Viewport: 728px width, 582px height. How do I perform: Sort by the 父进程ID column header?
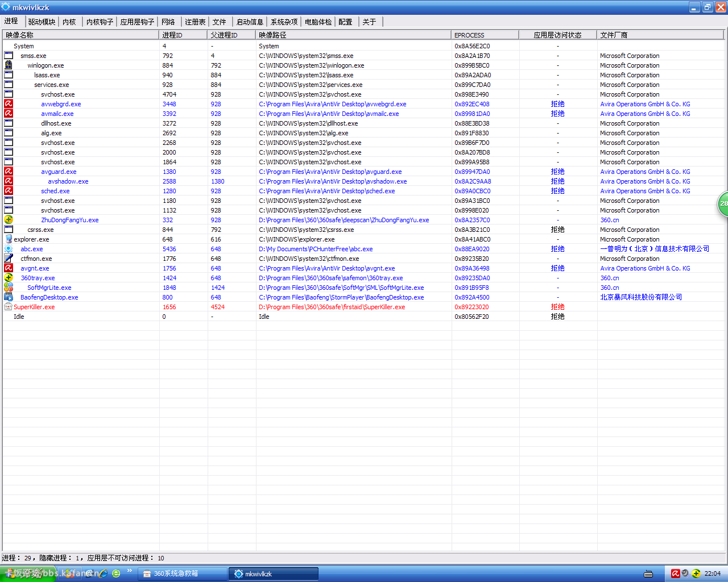pyautogui.click(x=232, y=35)
